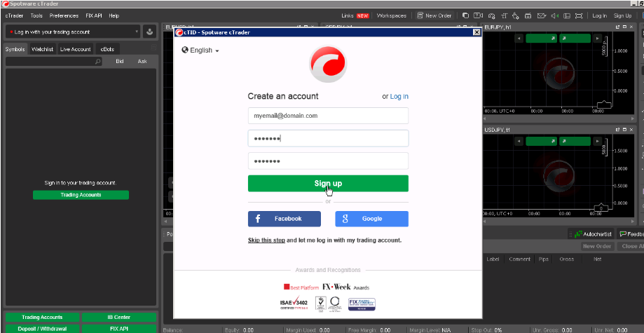Close the USDJPY chart panel

tap(631, 130)
